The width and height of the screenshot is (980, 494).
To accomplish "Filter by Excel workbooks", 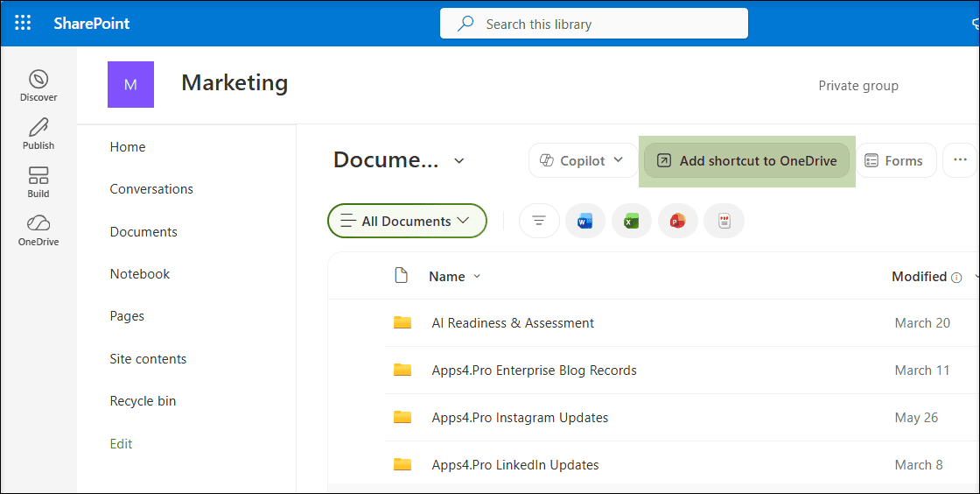I will pyautogui.click(x=631, y=221).
